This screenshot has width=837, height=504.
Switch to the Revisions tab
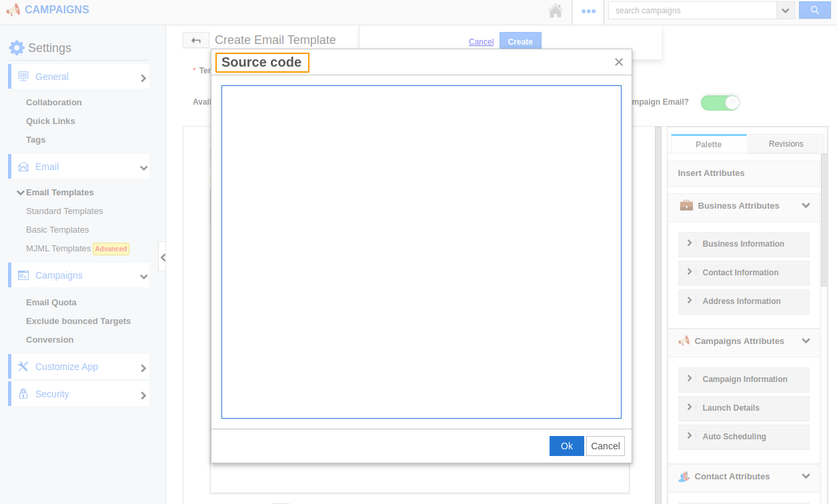click(x=786, y=144)
